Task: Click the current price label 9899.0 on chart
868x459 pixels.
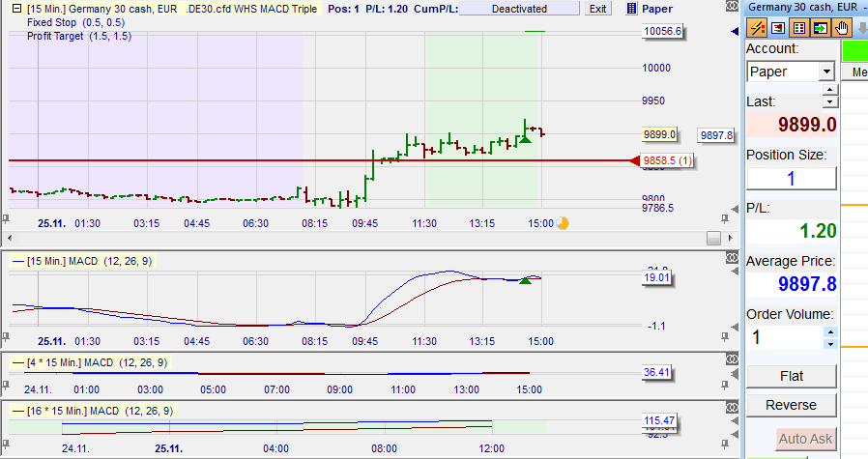Action: tap(660, 134)
